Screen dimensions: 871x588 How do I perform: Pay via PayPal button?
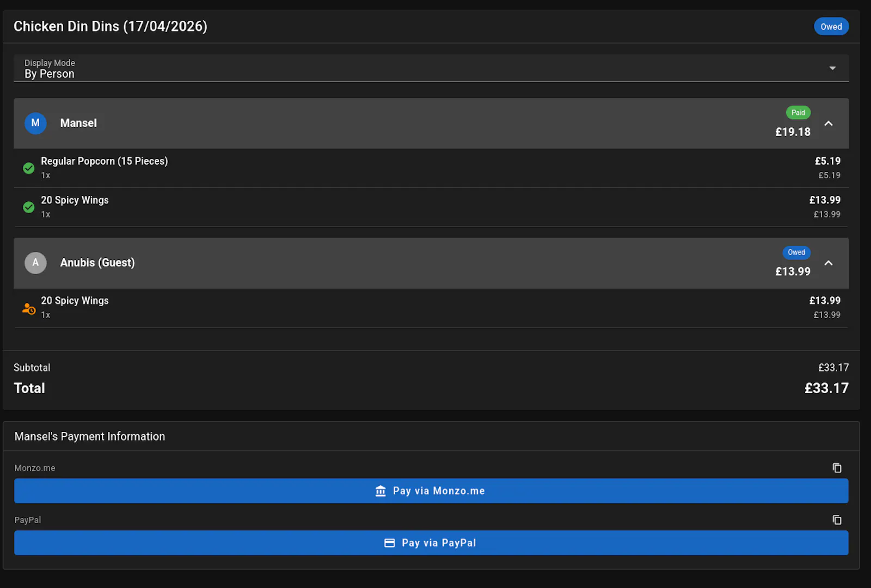[x=431, y=543]
